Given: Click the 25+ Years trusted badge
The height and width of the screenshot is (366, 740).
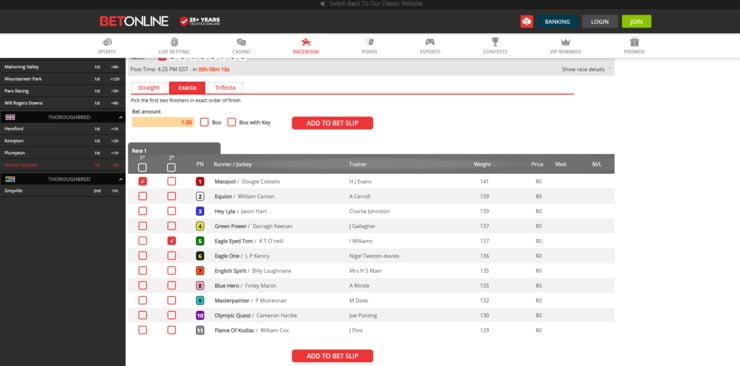Looking at the screenshot, I should click(200, 21).
